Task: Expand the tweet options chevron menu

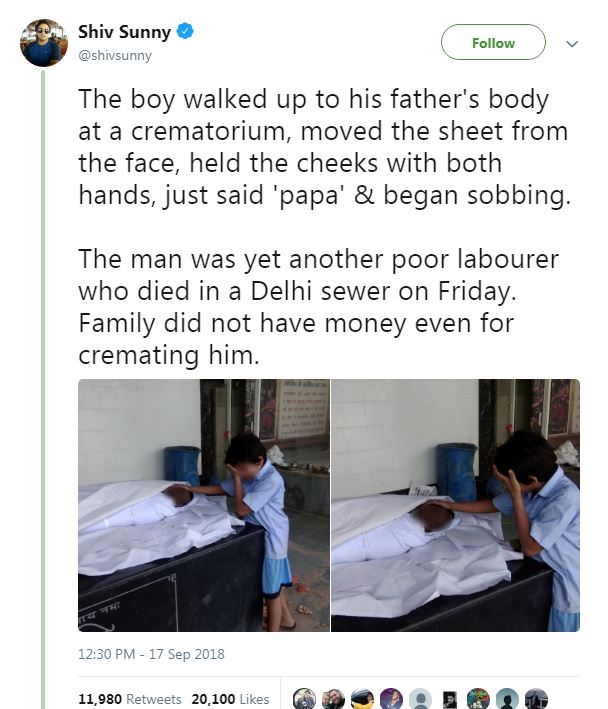Action: (572, 44)
